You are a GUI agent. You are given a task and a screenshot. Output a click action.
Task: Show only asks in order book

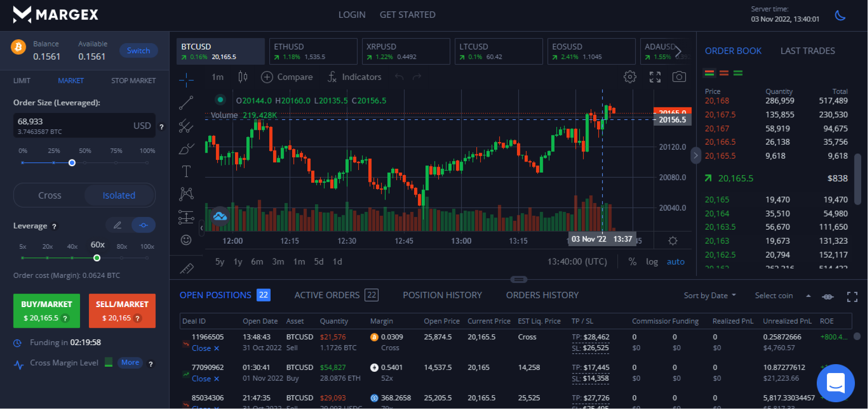tap(724, 73)
